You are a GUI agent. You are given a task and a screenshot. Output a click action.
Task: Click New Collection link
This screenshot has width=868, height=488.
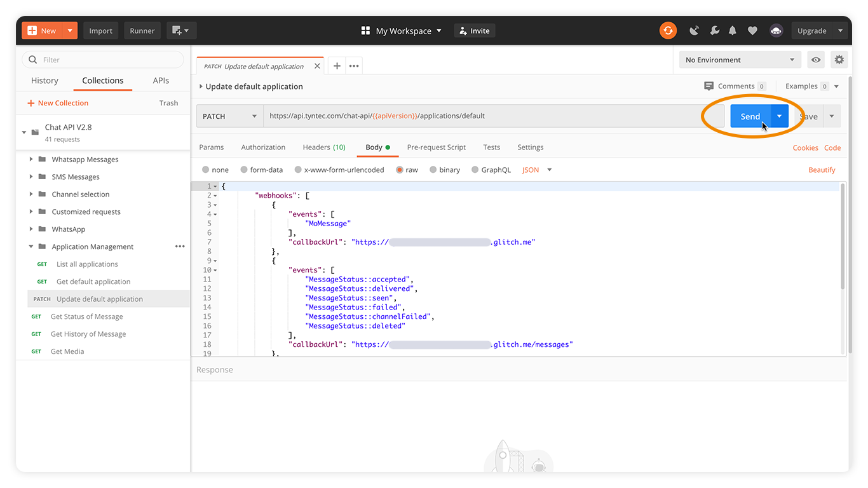tap(58, 103)
